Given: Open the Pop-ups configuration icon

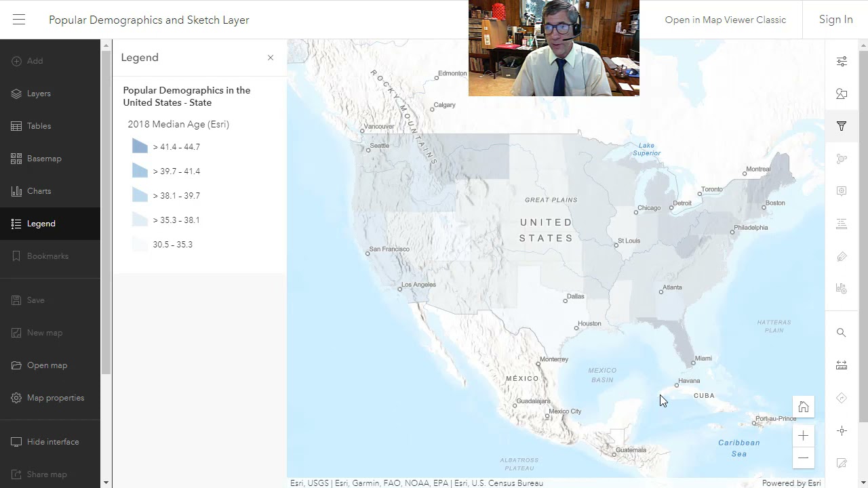Looking at the screenshot, I should click(842, 191).
